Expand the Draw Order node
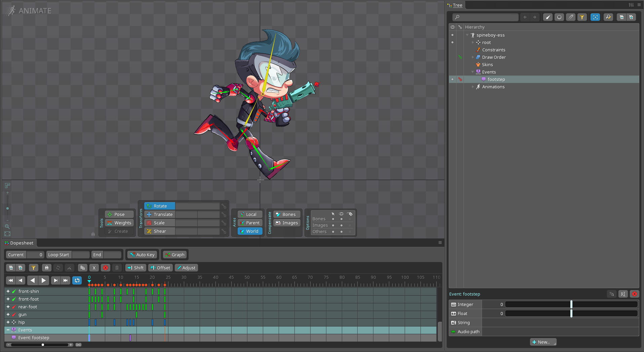This screenshot has width=644, height=352. [x=473, y=57]
